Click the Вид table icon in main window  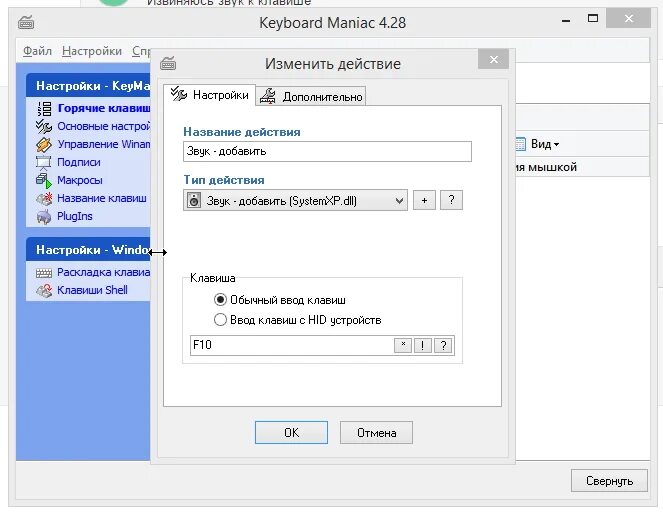(x=521, y=144)
